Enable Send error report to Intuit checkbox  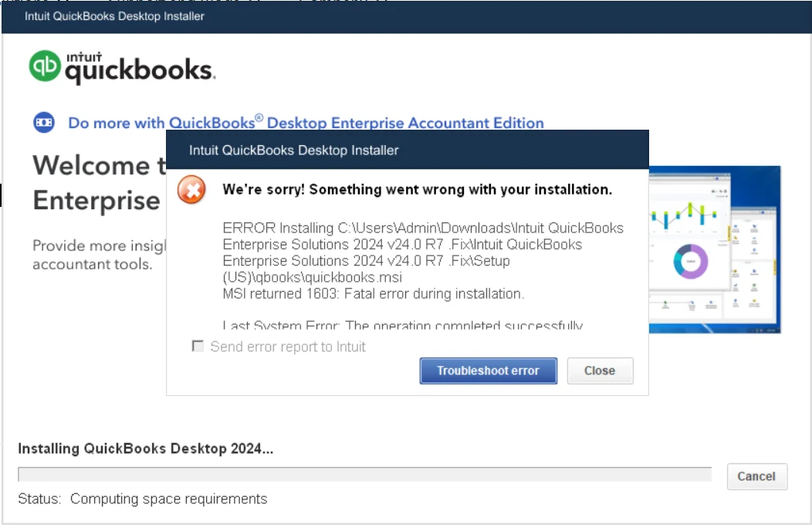point(198,346)
